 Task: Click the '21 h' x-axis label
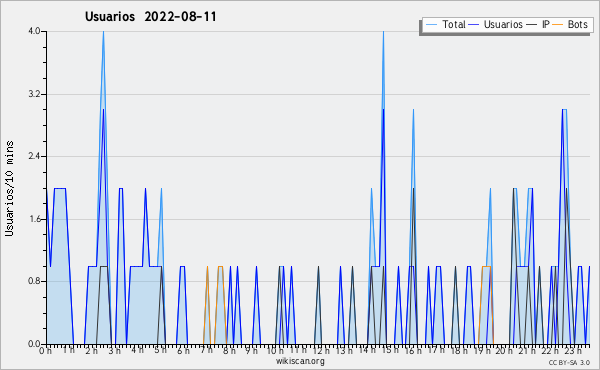pos(527,351)
